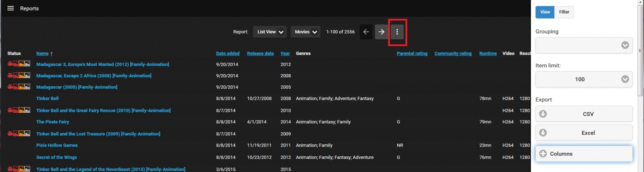
Task: Switch to the View tab
Action: tap(545, 12)
